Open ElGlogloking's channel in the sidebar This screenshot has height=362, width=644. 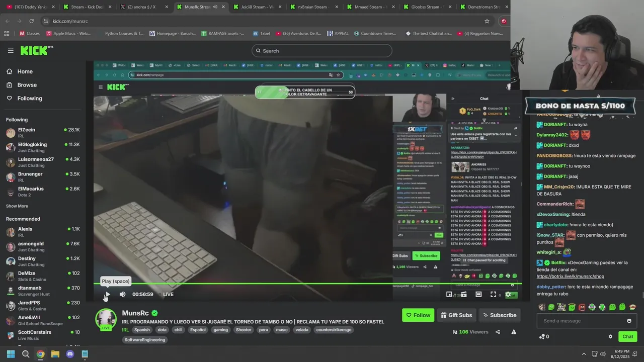43,147
